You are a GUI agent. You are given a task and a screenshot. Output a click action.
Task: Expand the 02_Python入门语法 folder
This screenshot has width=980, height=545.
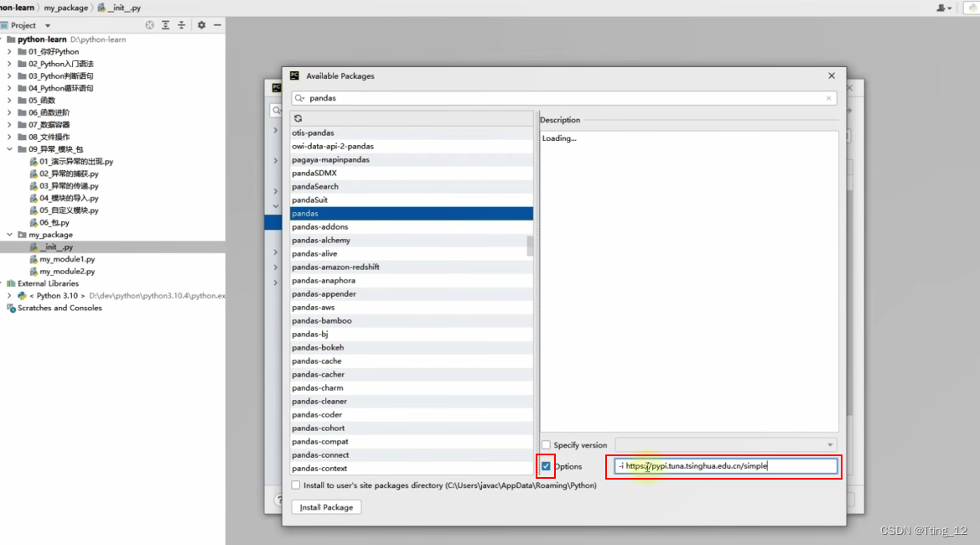pos(9,64)
